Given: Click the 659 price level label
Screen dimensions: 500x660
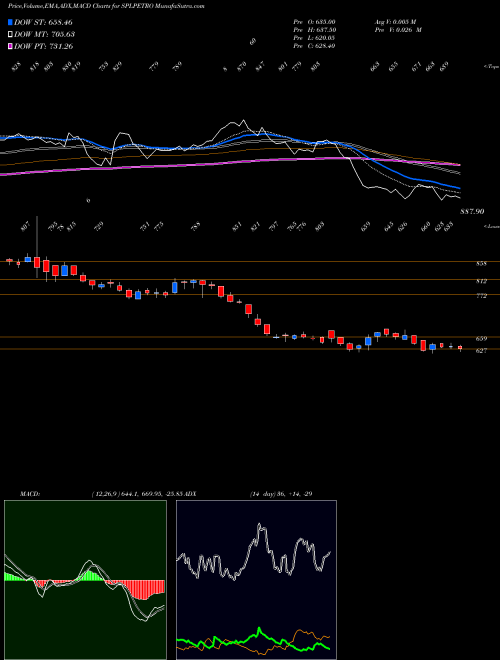Looking at the screenshot, I should point(481,338).
